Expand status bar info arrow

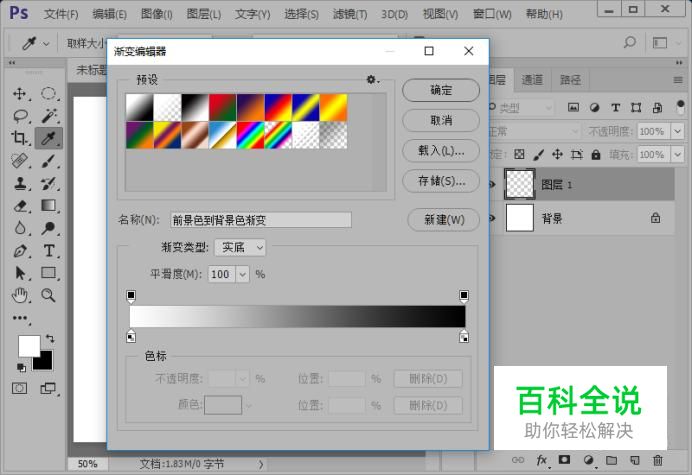click(x=261, y=464)
